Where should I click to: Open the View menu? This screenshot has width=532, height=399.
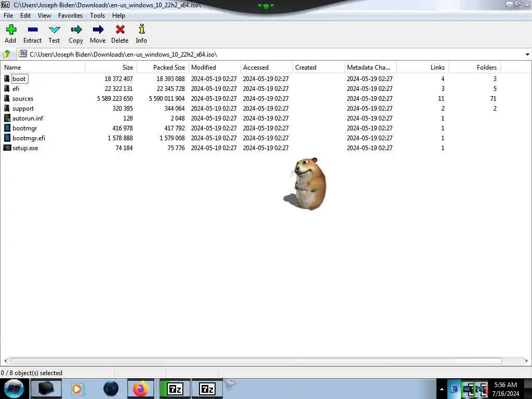[x=45, y=15]
